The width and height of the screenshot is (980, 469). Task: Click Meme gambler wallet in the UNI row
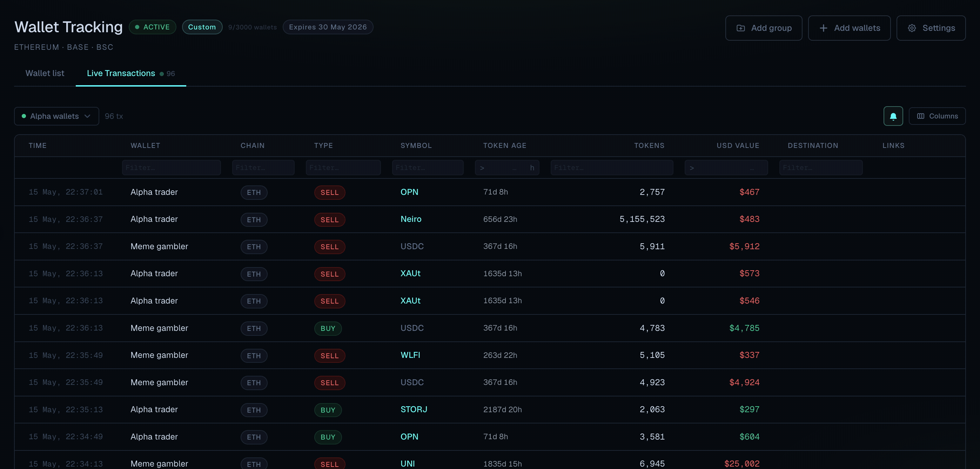(159, 464)
